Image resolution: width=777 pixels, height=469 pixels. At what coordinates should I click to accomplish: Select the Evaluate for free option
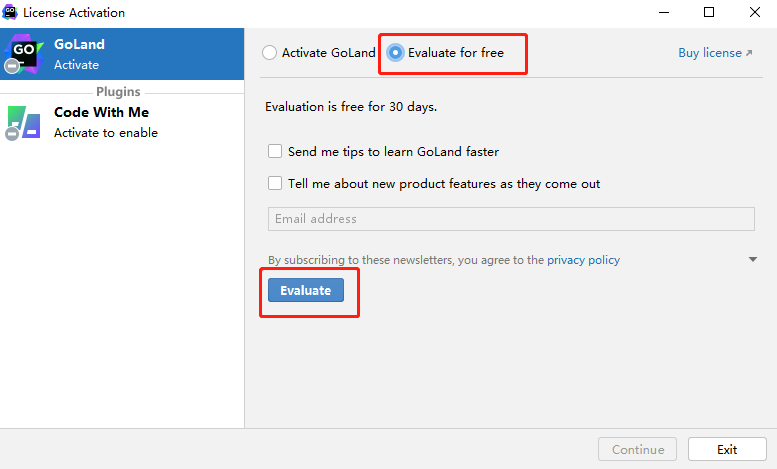(x=396, y=53)
